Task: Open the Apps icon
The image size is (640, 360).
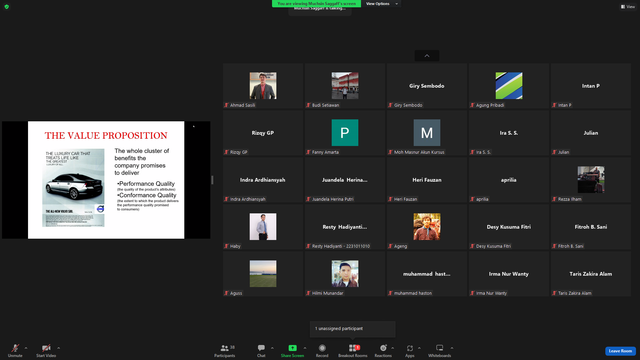Action: point(409,348)
